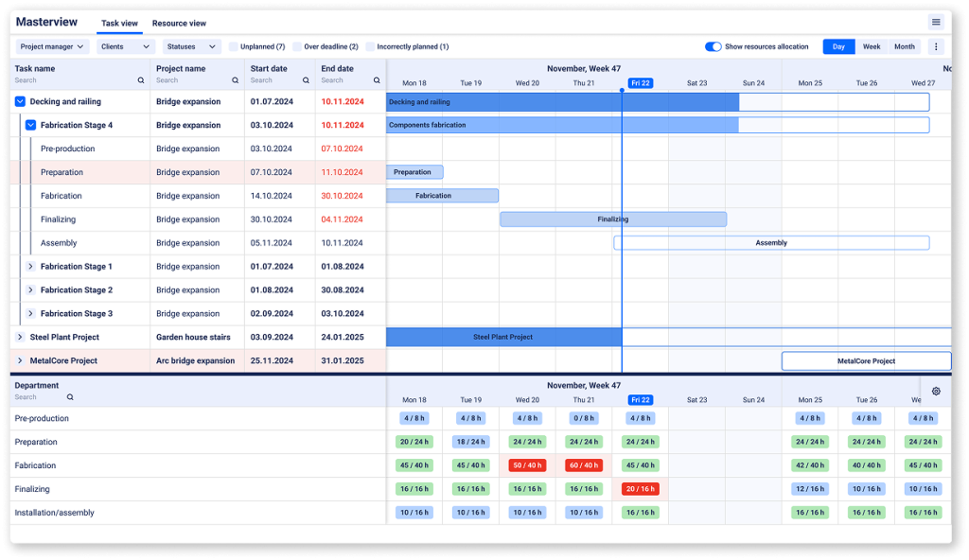Click the red overloaded 50/40 h Fabrication cell
Screen dimensions: 969x560
[x=527, y=464]
